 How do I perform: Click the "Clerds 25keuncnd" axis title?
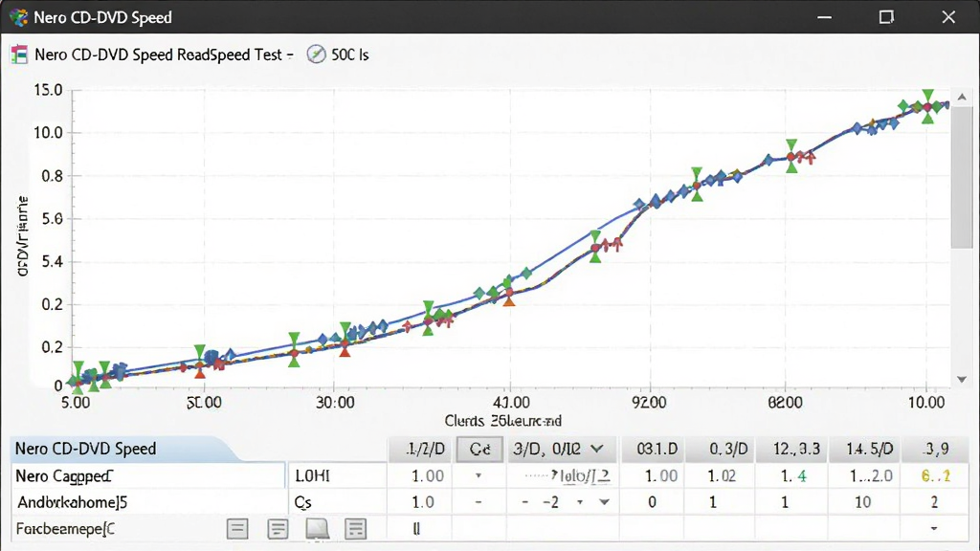(502, 421)
